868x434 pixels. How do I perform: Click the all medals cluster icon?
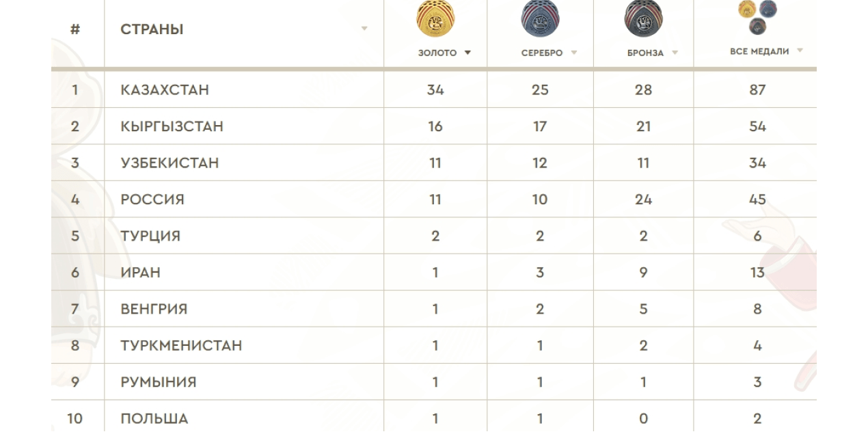click(x=757, y=18)
